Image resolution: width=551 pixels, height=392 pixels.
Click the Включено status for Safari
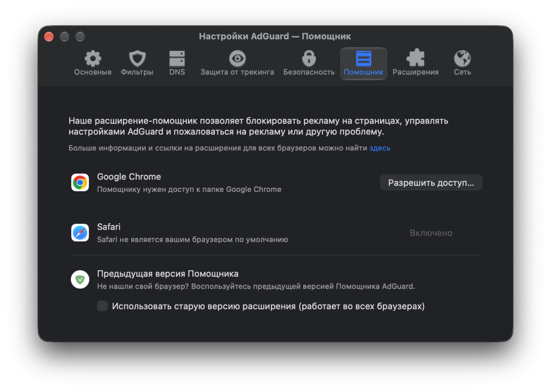(x=431, y=233)
